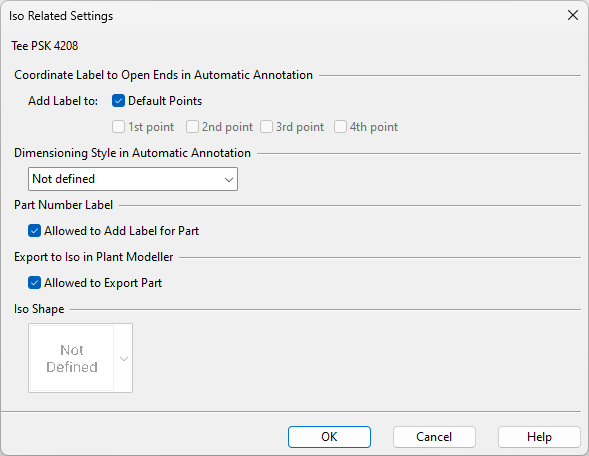The image size is (589, 456).
Task: Open the Dimensioning Style combo box
Action: [x=133, y=179]
